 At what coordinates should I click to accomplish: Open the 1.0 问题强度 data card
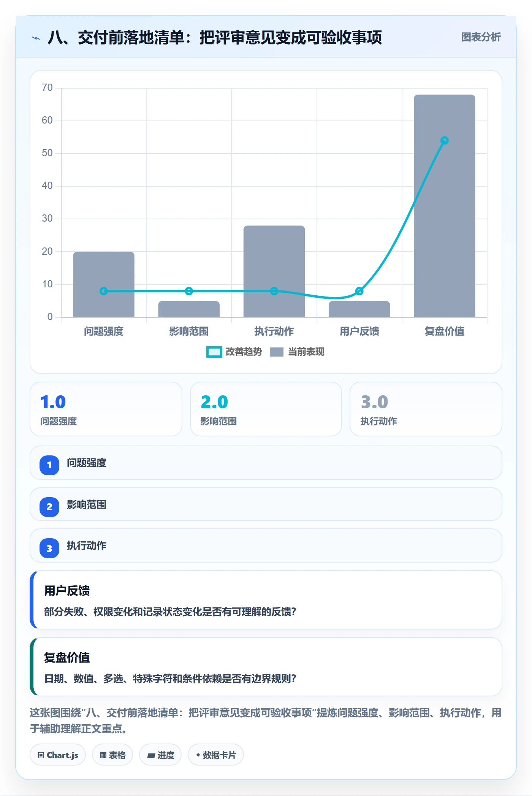[106, 409]
